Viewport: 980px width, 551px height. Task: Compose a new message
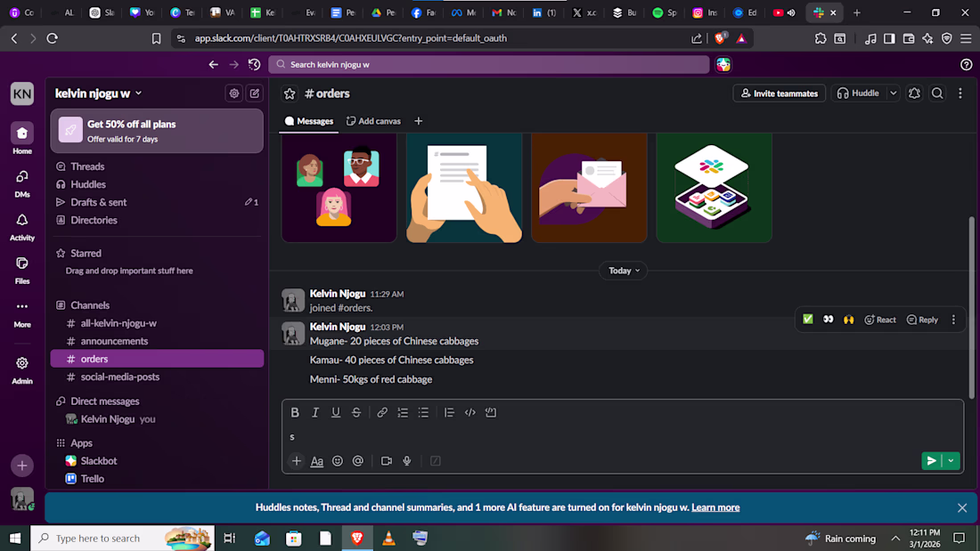tap(255, 93)
